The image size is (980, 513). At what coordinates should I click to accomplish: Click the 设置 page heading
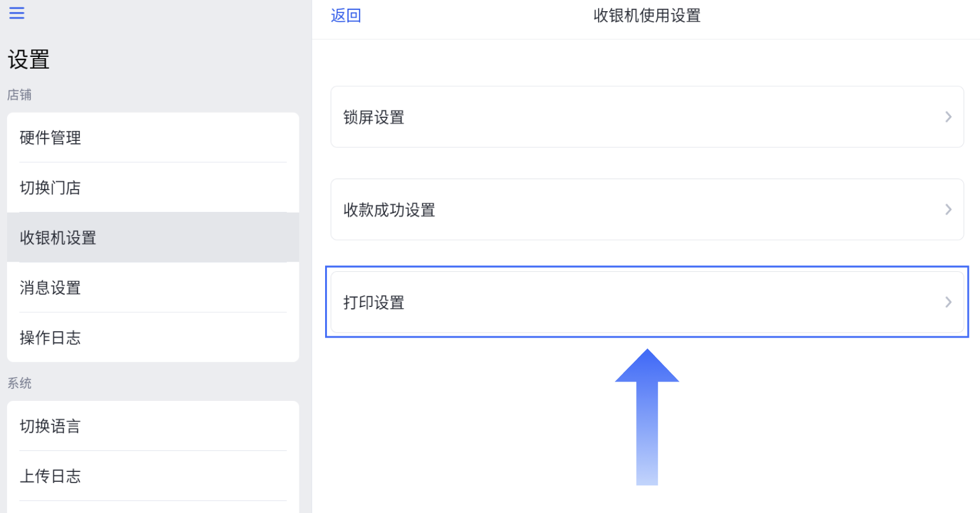(28, 59)
